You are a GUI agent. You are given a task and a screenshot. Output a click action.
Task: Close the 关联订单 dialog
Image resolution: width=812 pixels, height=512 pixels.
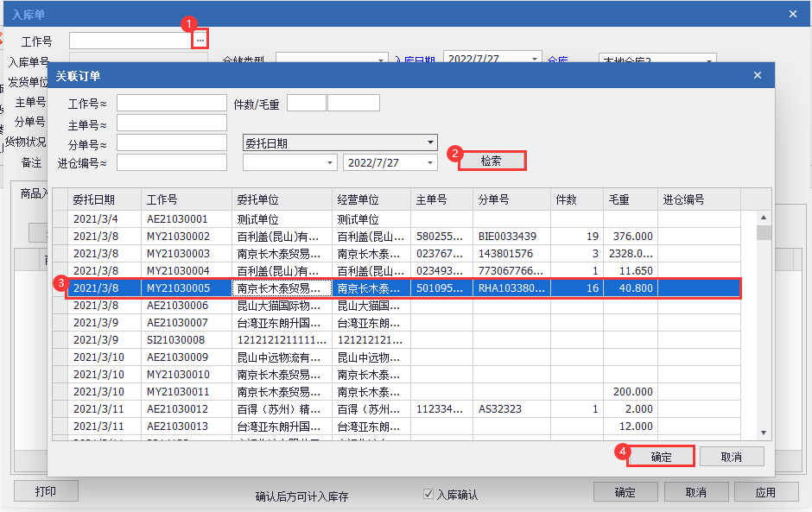(758, 76)
